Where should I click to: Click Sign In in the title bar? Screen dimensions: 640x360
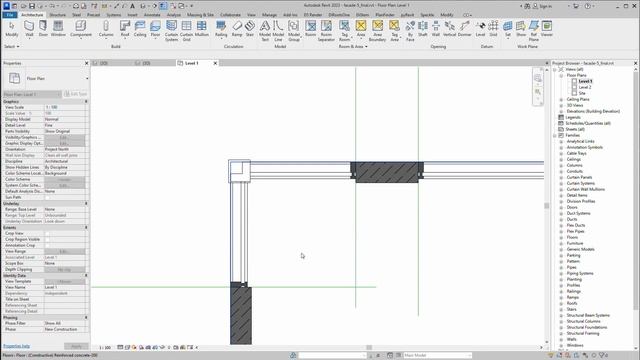click(x=542, y=6)
